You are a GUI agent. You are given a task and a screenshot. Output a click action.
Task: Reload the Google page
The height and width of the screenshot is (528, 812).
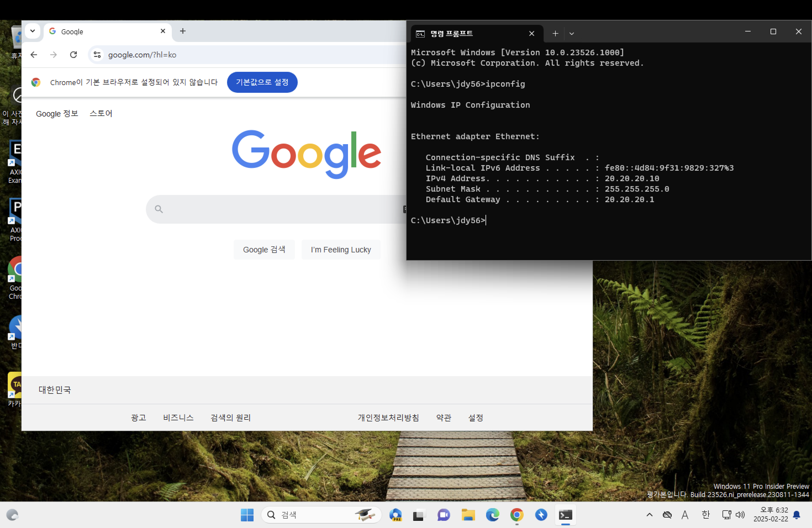73,55
